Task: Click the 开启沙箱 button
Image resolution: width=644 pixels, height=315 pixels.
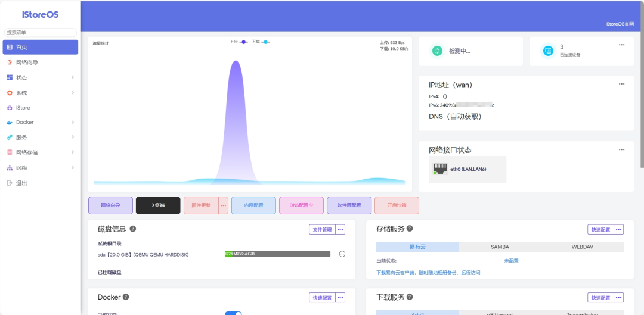Action: tap(397, 205)
